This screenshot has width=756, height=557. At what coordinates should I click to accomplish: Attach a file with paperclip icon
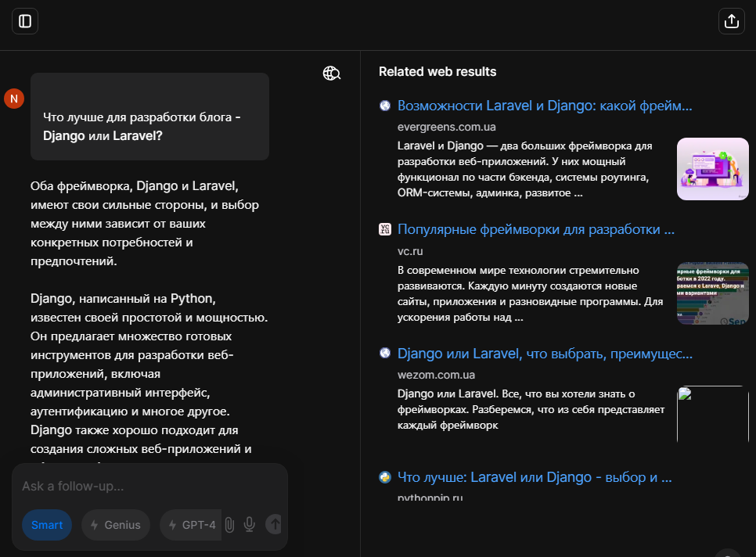[x=229, y=525]
